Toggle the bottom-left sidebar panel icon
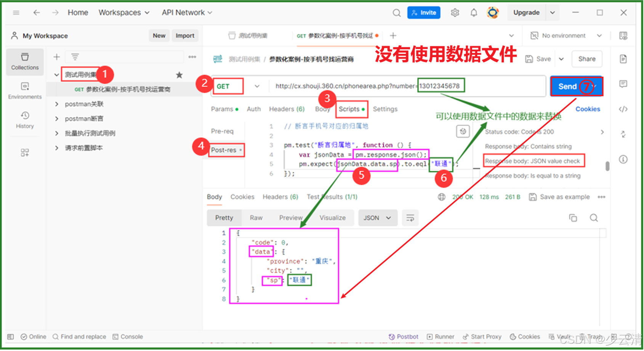 click(x=11, y=337)
